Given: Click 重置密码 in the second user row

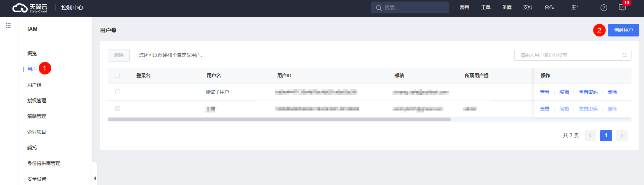Looking at the screenshot, I should [588, 109].
